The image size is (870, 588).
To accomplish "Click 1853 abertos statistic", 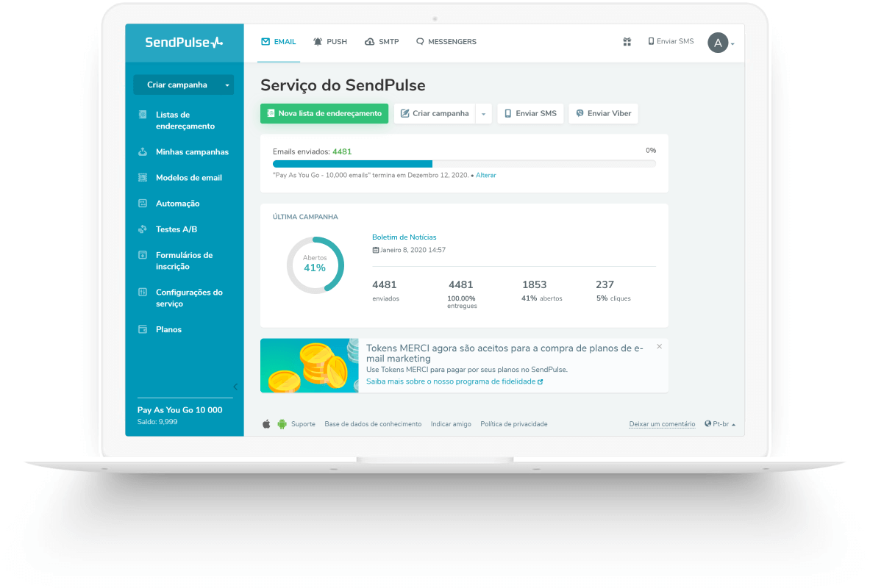I will pos(541,290).
